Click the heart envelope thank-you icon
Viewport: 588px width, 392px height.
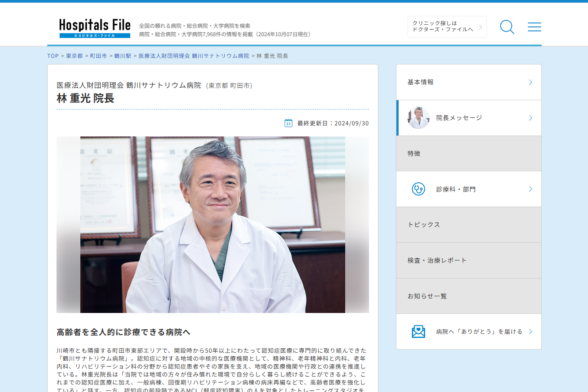tap(418, 332)
